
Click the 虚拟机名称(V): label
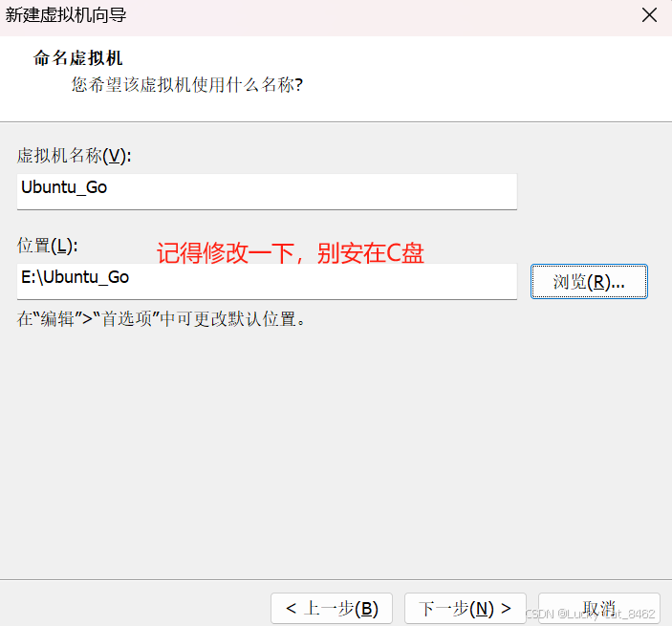coord(75,156)
